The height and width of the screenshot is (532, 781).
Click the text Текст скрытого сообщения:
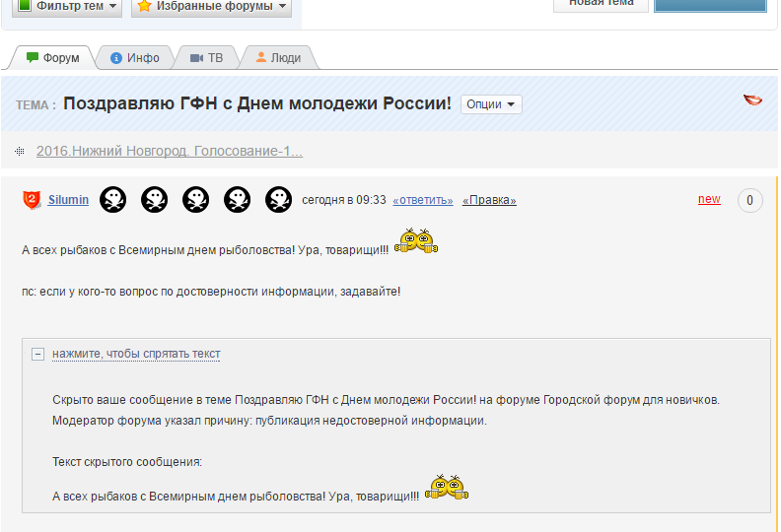pyautogui.click(x=127, y=462)
